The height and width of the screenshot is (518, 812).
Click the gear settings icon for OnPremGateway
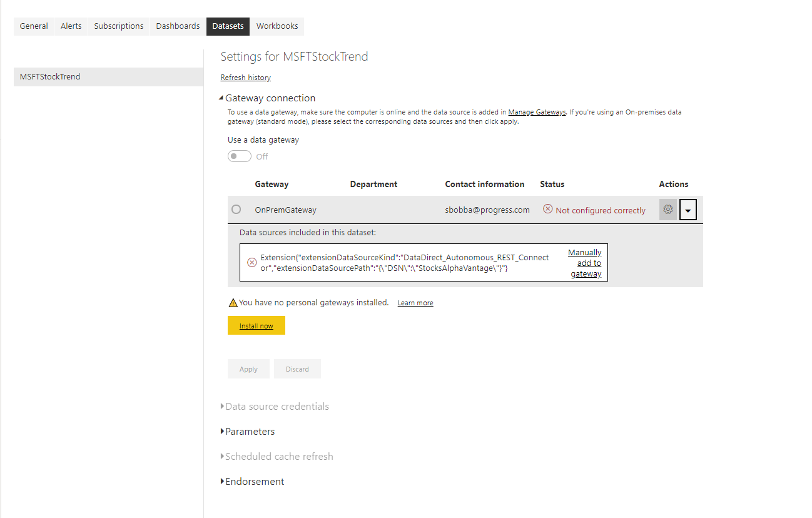click(667, 210)
